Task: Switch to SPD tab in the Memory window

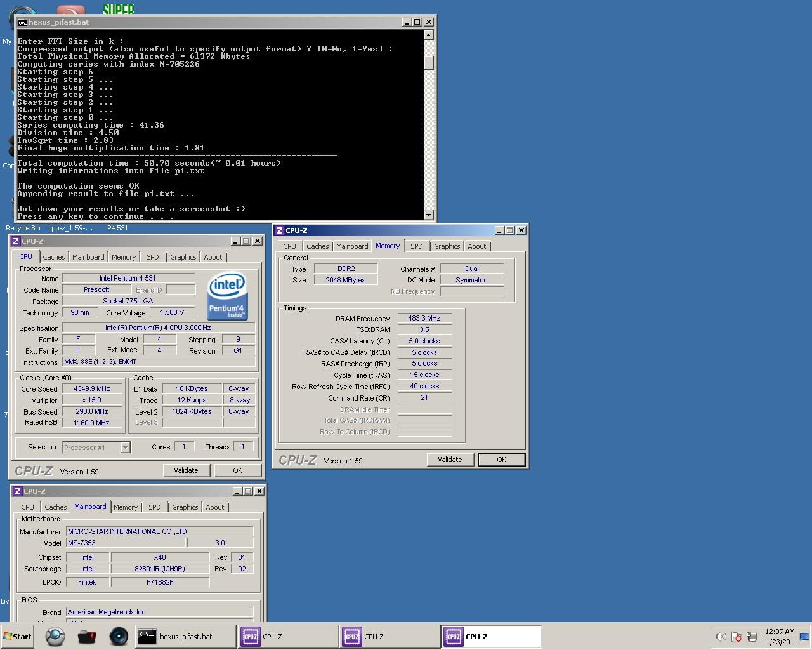Action: pos(417,246)
